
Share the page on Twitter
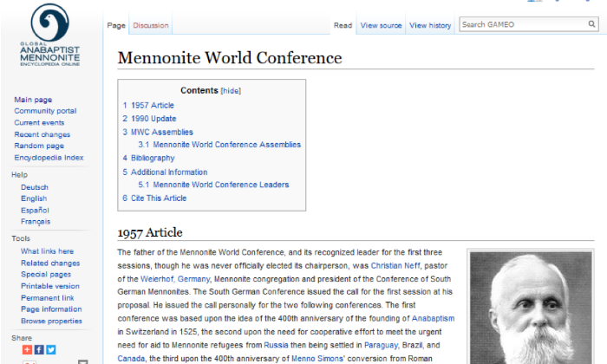[x=50, y=349]
